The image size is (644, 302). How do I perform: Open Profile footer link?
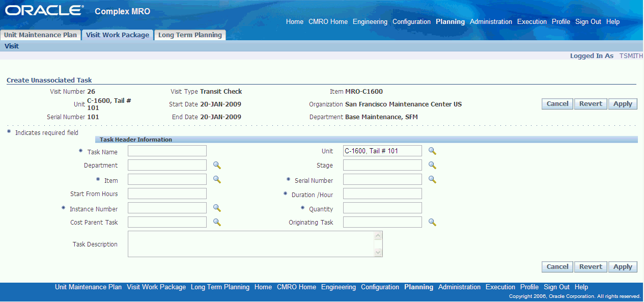click(x=529, y=287)
